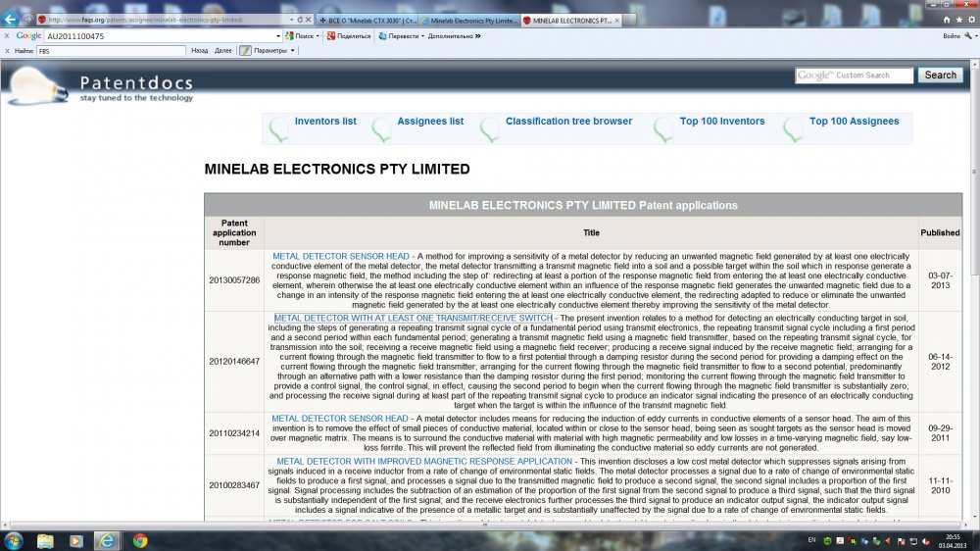Open the Поиск button dropdown arrow

click(x=318, y=36)
